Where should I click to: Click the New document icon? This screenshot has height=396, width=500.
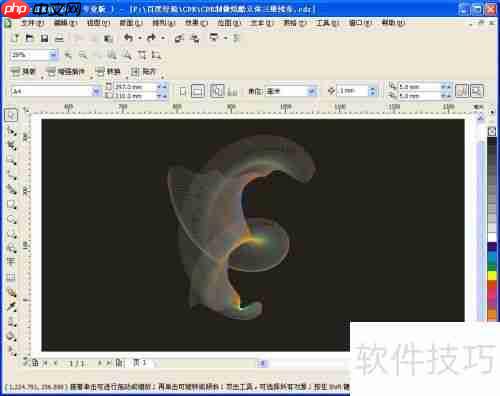tap(15, 38)
